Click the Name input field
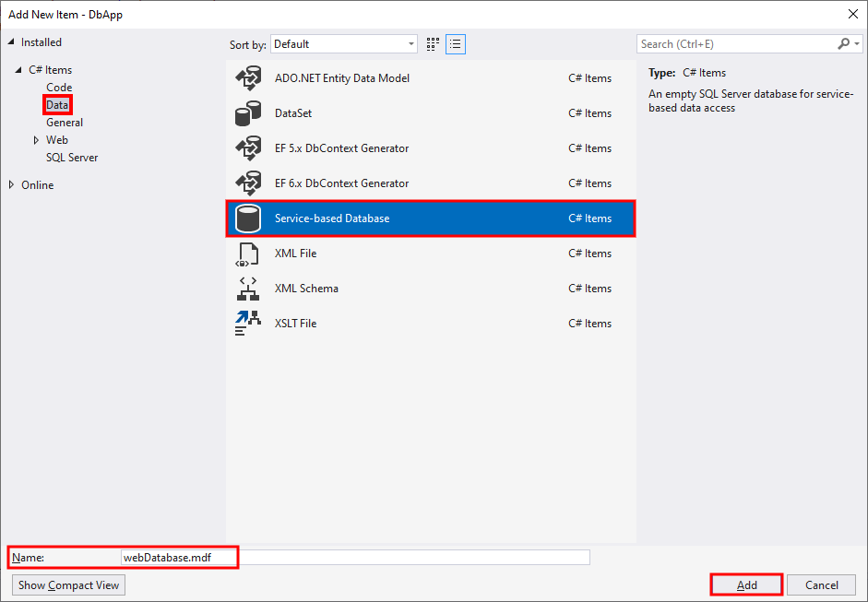This screenshot has width=868, height=602. pos(355,558)
